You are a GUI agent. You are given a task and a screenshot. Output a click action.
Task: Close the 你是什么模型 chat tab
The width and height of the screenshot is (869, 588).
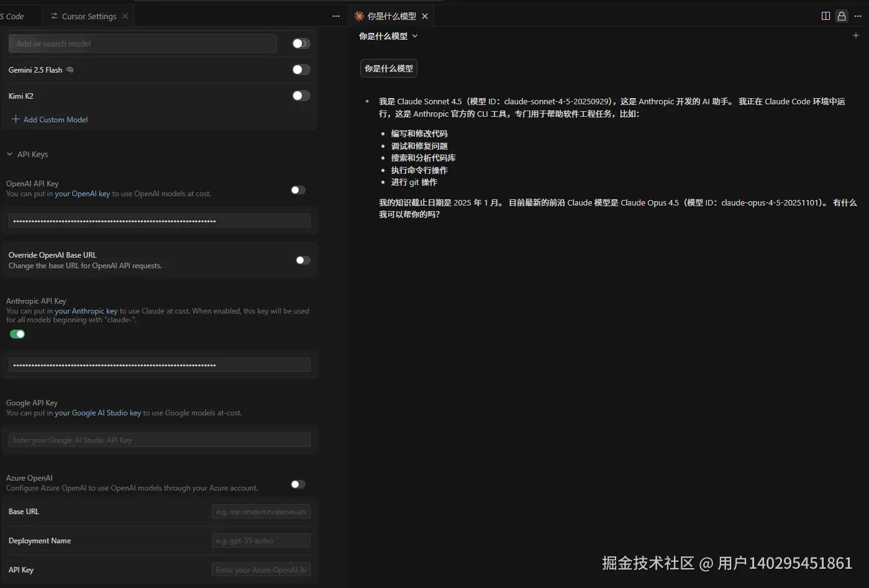[x=425, y=16]
